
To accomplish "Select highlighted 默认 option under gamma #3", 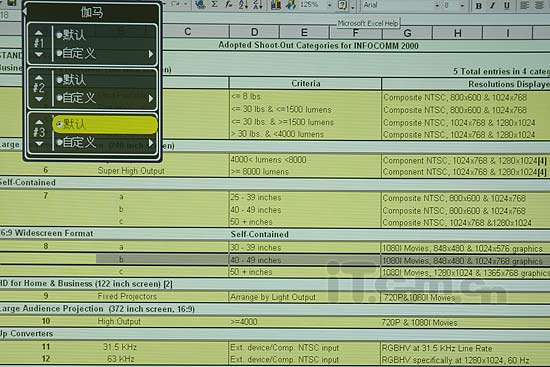I will [x=105, y=124].
